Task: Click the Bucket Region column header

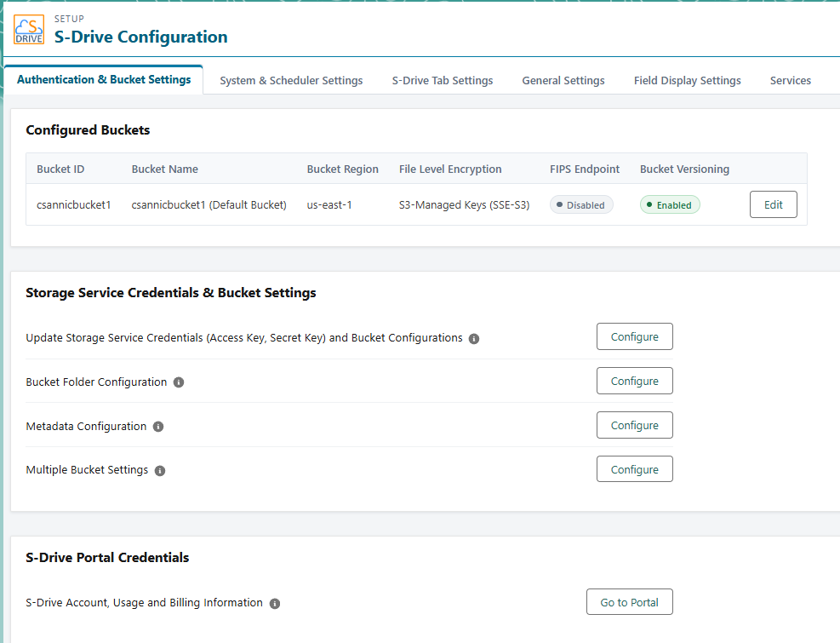Action: coord(343,169)
